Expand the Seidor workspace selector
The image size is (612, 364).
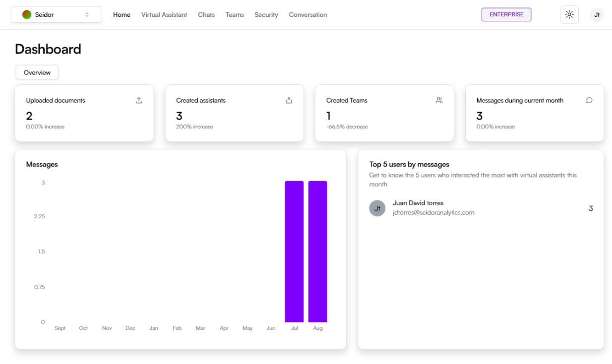tap(56, 15)
